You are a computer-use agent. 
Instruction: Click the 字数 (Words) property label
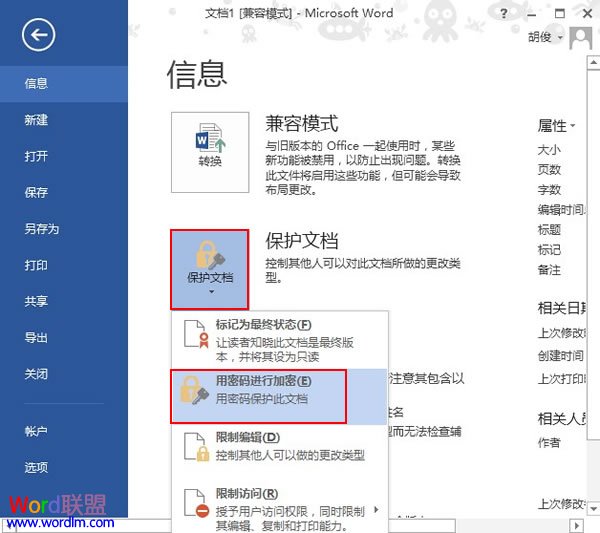click(549, 189)
